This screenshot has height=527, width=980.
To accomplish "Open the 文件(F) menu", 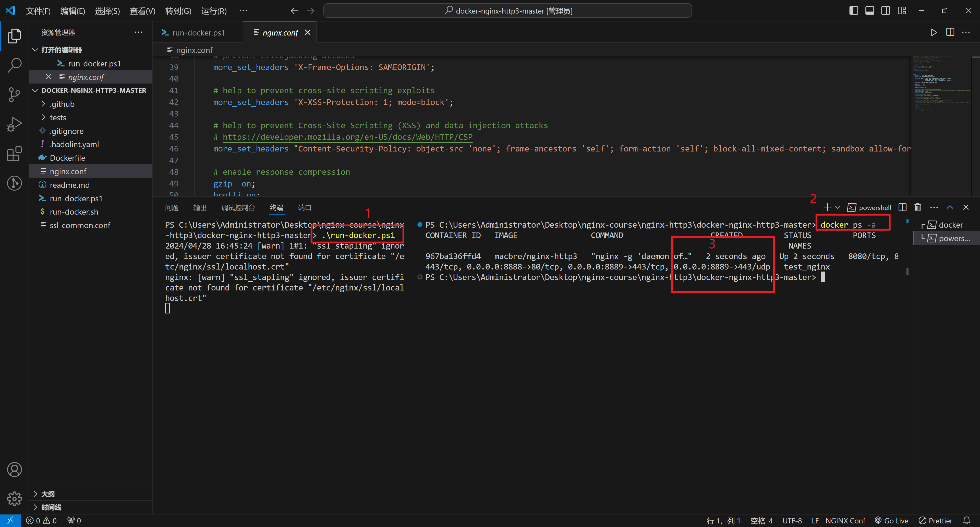I will (x=38, y=11).
